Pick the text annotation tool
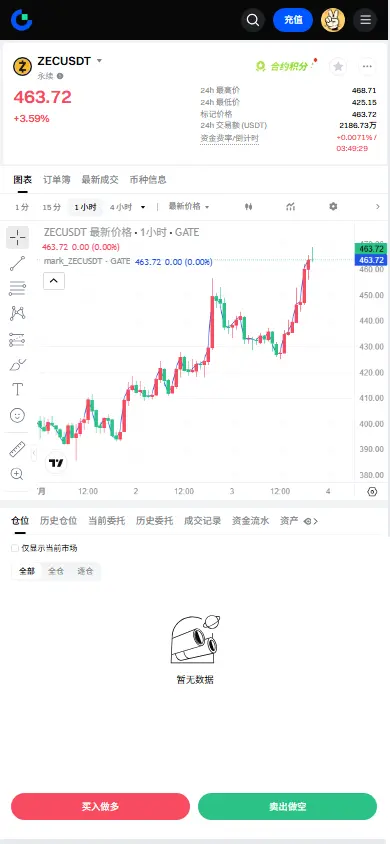Image resolution: width=390 pixels, height=844 pixels. [17, 389]
